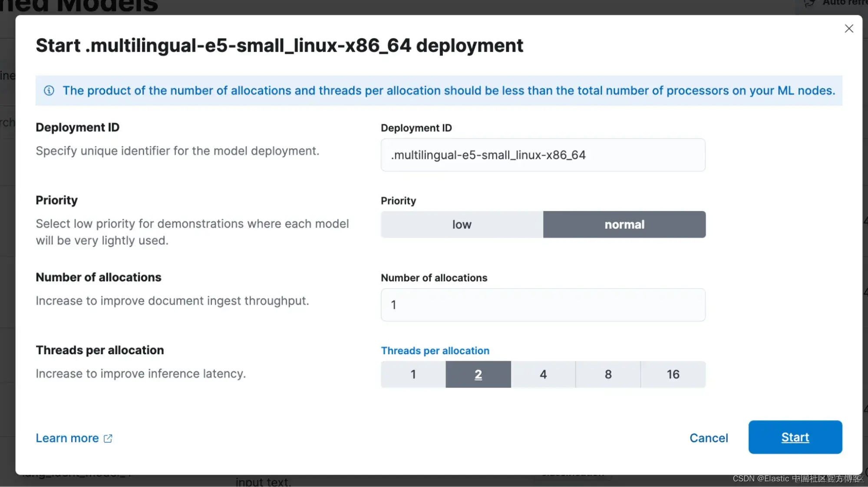Choose 4 threads per allocation
868x487 pixels.
point(543,374)
